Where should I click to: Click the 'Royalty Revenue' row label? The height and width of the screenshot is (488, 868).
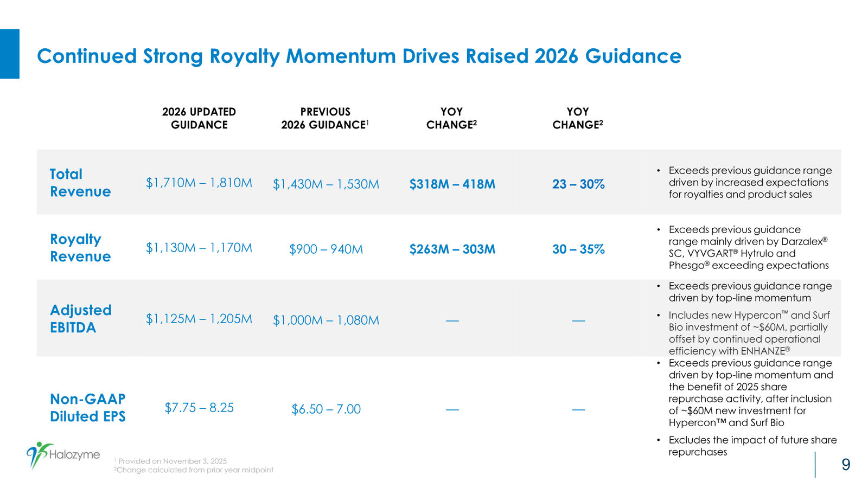pyautogui.click(x=80, y=248)
